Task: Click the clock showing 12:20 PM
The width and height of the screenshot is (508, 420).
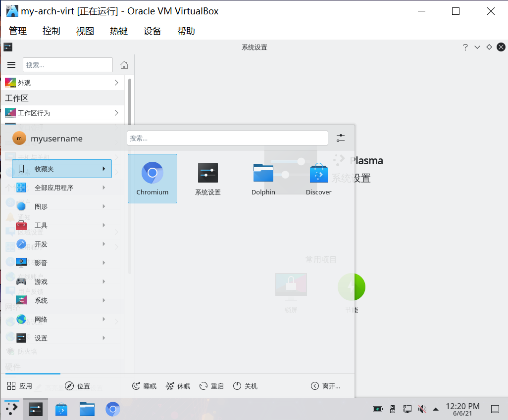Action: point(462,409)
